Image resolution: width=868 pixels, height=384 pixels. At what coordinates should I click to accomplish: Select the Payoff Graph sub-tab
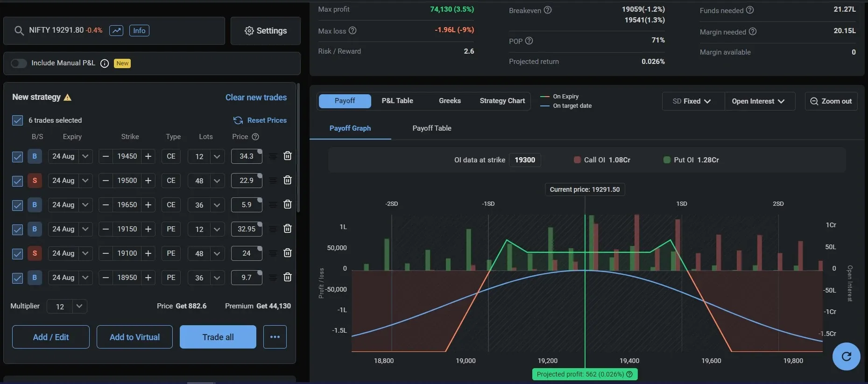tap(350, 128)
